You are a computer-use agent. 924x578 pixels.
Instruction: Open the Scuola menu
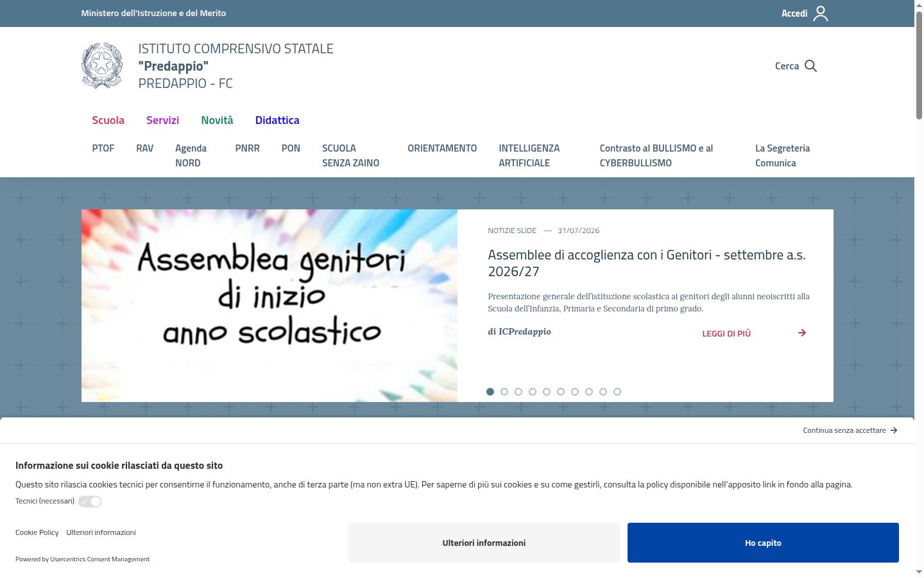point(108,120)
